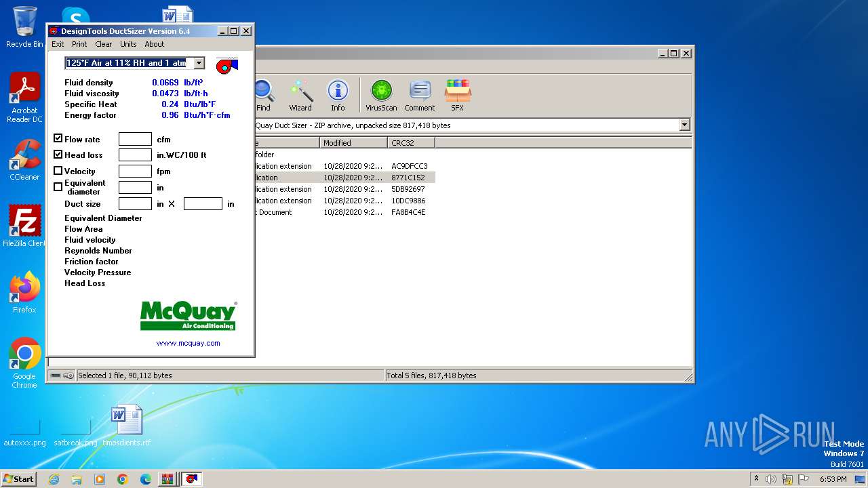Click 'Selected 1 file, 90,112 bytes' status
Screen dimensions: 868x488
[x=125, y=375]
